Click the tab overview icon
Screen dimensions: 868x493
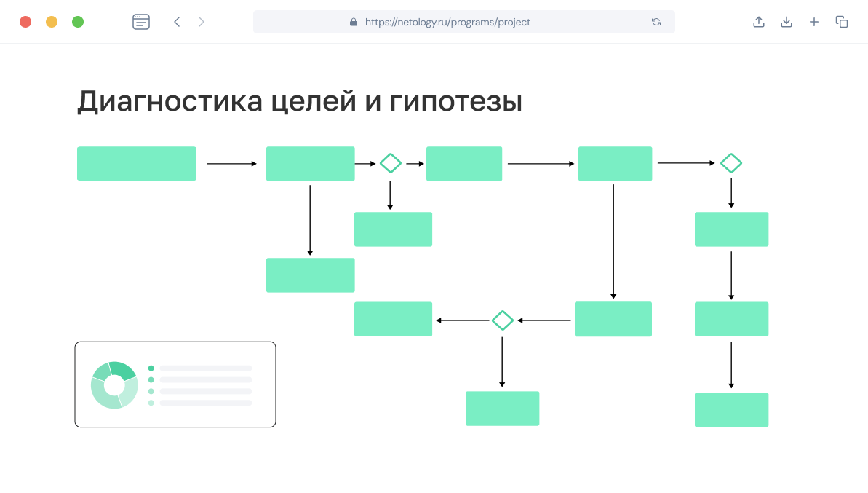point(842,22)
